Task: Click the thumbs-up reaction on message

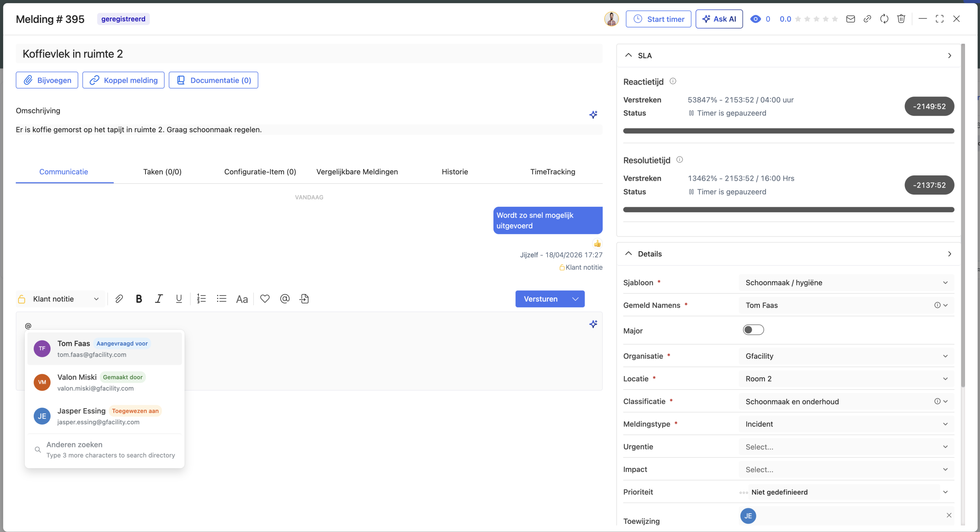Action: tap(597, 244)
